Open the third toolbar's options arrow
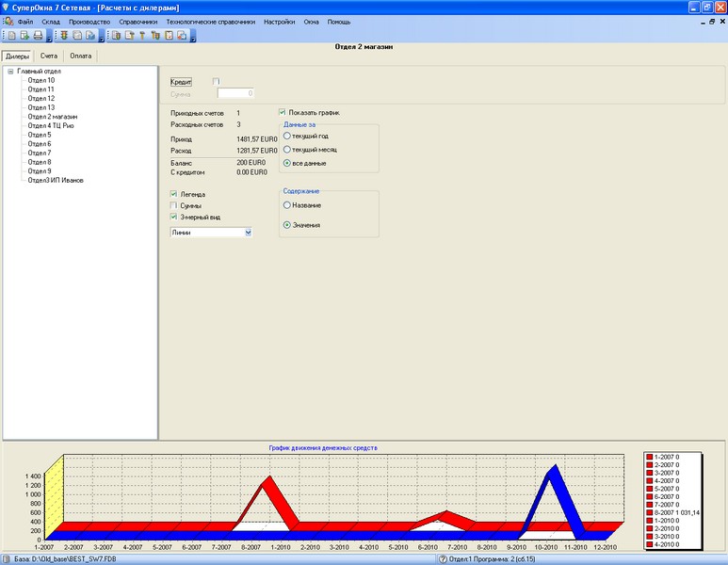 coord(193,36)
